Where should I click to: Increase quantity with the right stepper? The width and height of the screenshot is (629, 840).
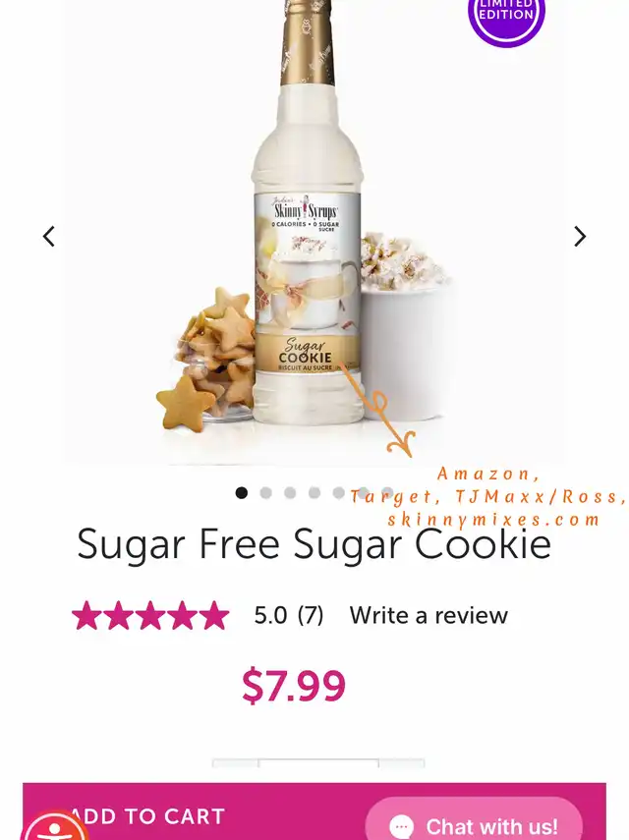click(x=402, y=762)
